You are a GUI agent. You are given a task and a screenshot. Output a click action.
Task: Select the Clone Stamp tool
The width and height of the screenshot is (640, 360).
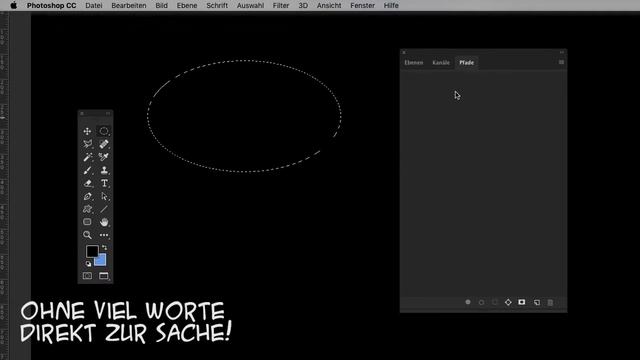point(104,170)
